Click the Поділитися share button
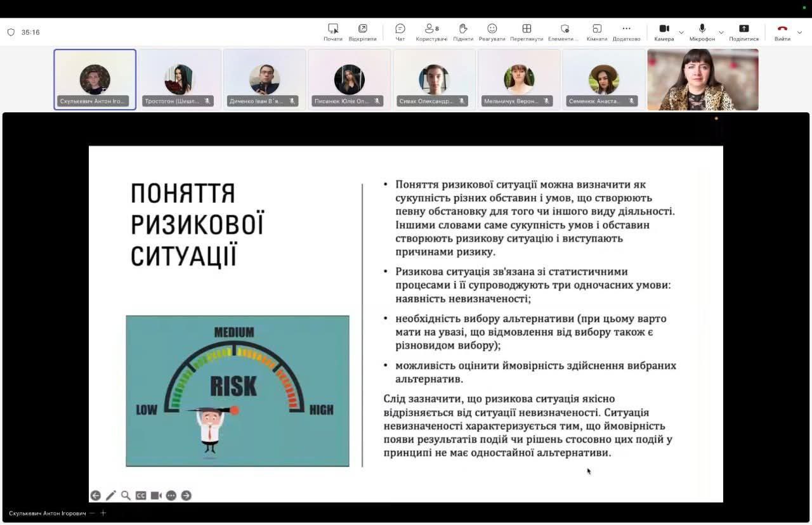 pyautogui.click(x=743, y=32)
